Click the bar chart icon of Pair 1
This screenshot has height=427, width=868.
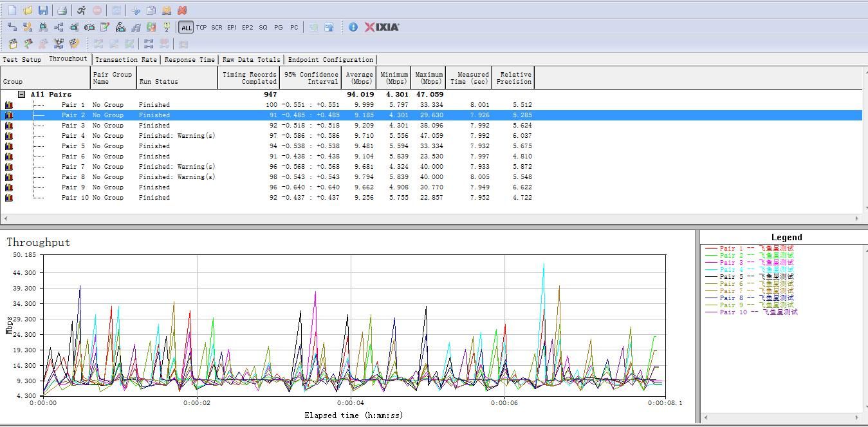coord(9,105)
